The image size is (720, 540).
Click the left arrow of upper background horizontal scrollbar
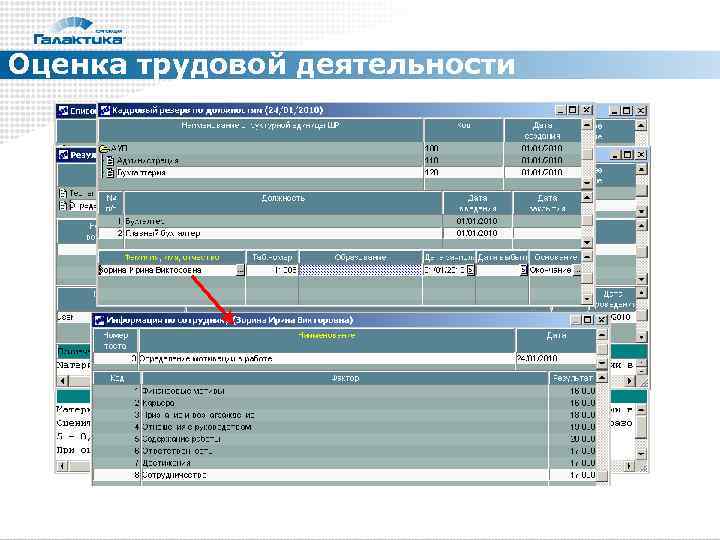point(63,381)
